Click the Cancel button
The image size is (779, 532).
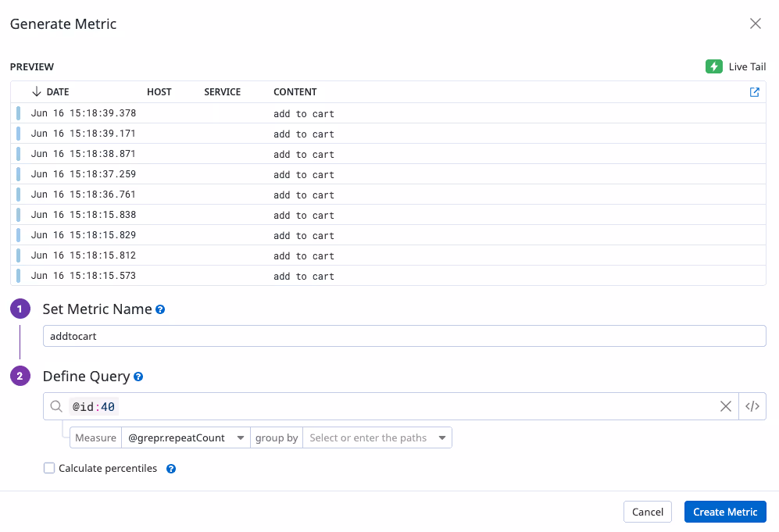pos(648,512)
